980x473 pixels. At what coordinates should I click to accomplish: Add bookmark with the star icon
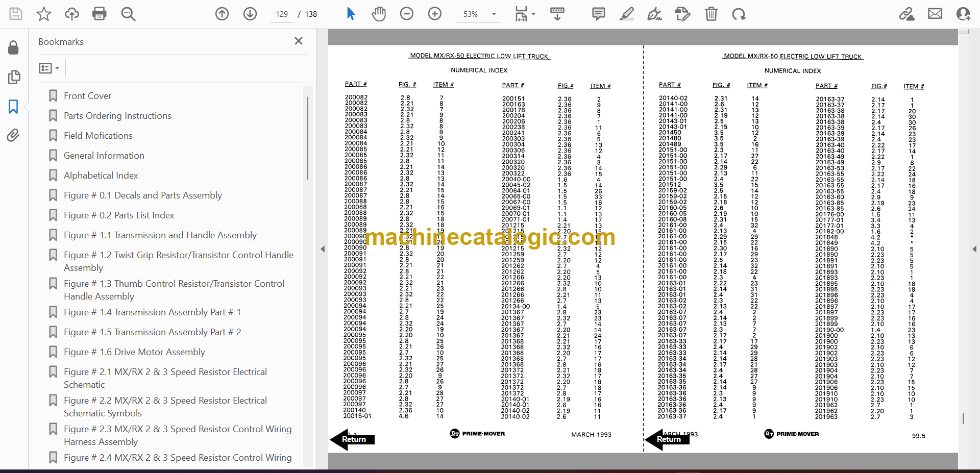(44, 14)
